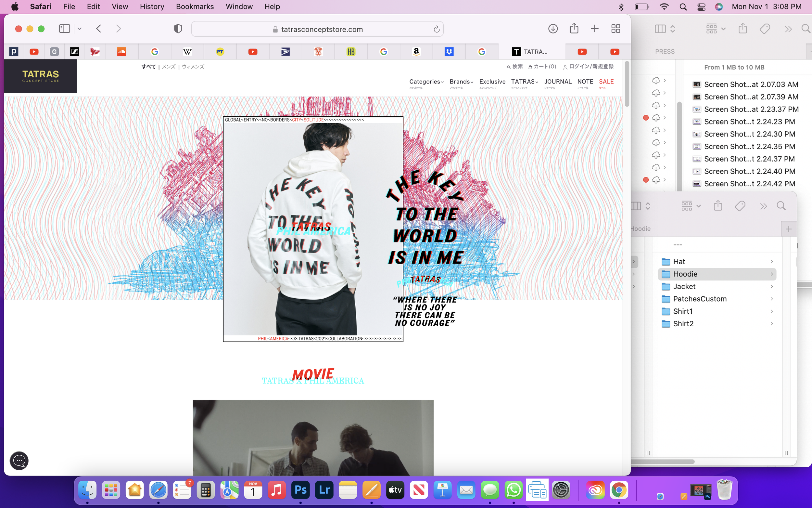Open Safari downloads button
The height and width of the screenshot is (508, 812).
tap(553, 29)
